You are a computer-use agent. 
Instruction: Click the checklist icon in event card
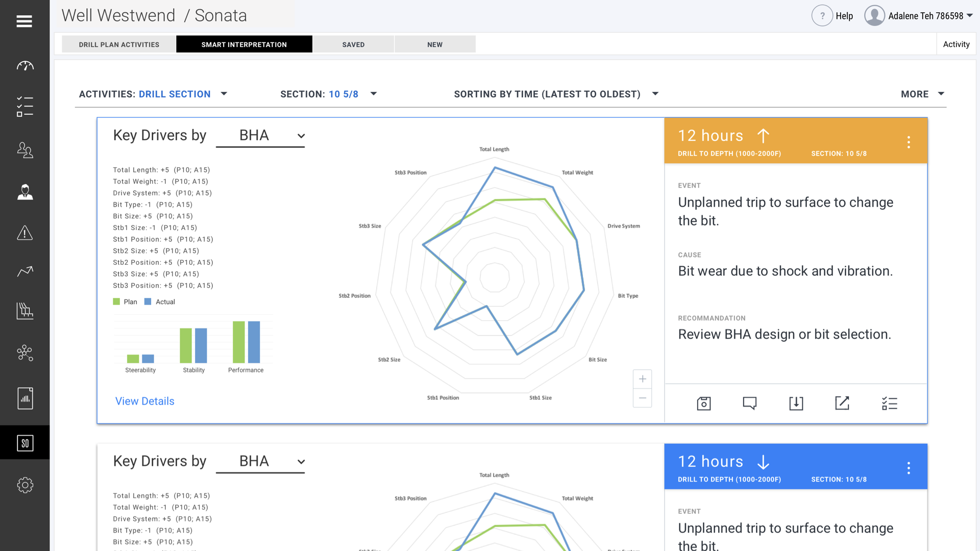click(x=889, y=404)
